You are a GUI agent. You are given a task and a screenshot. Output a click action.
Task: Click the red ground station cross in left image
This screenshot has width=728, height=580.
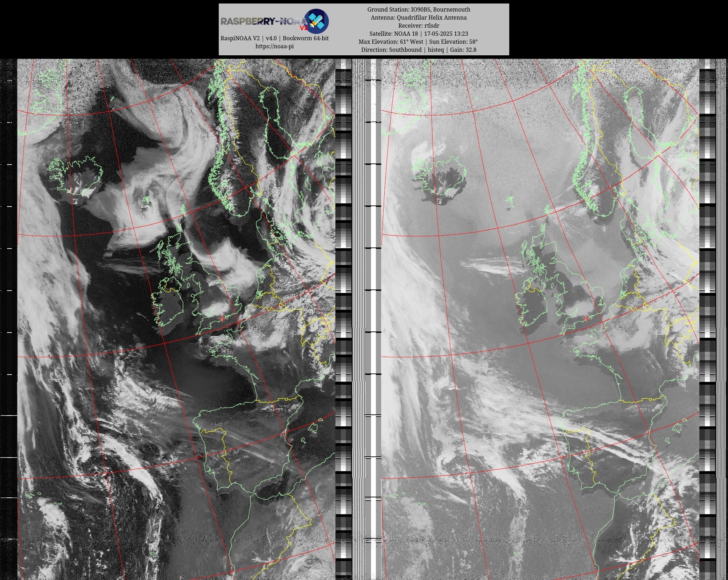(223, 319)
